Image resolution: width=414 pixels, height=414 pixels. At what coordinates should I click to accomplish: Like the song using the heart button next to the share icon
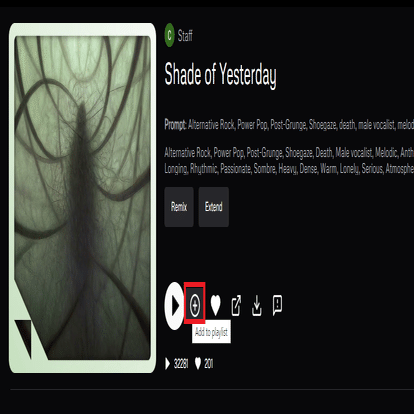216,305
